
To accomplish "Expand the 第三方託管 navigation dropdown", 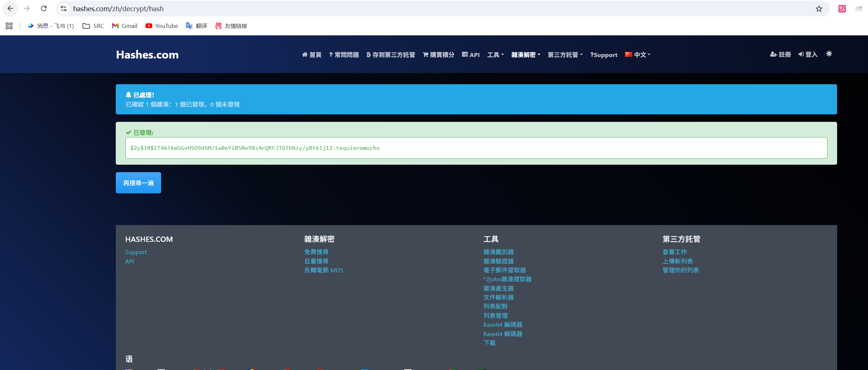I will [x=565, y=55].
